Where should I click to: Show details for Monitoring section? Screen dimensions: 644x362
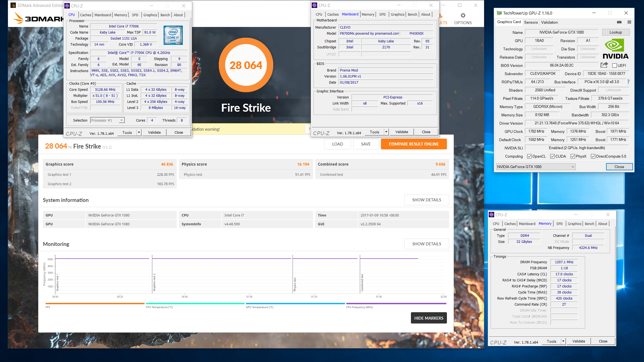coord(427,244)
